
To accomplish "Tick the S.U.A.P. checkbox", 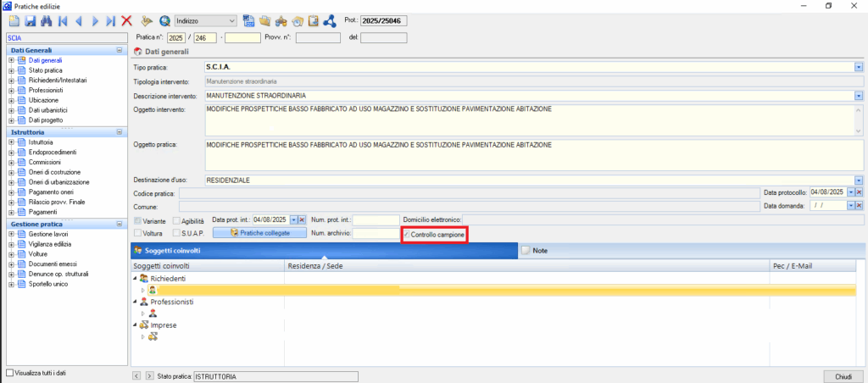I will click(177, 232).
